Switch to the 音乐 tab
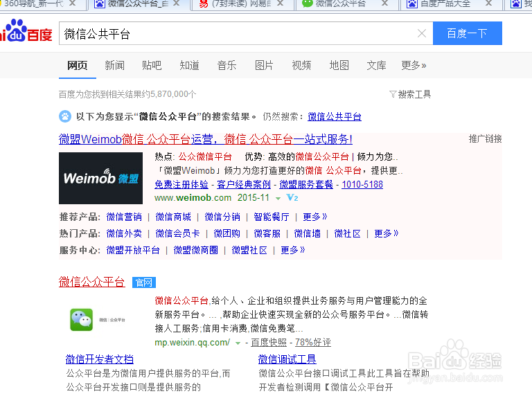This screenshot has width=532, height=396. pyautogui.click(x=227, y=66)
